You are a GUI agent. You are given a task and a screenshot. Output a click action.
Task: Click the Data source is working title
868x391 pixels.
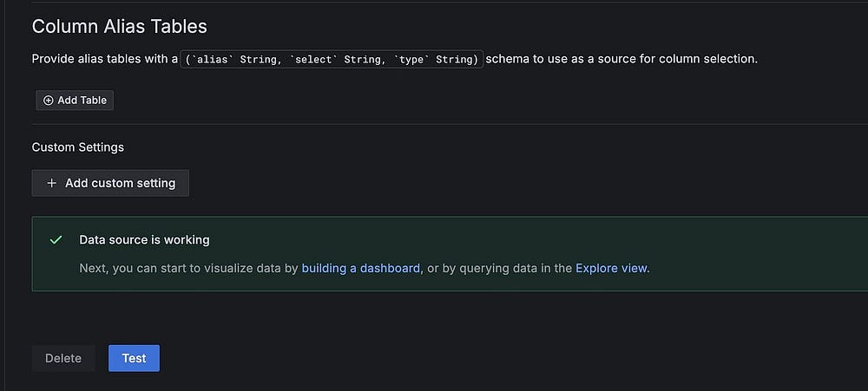point(144,240)
